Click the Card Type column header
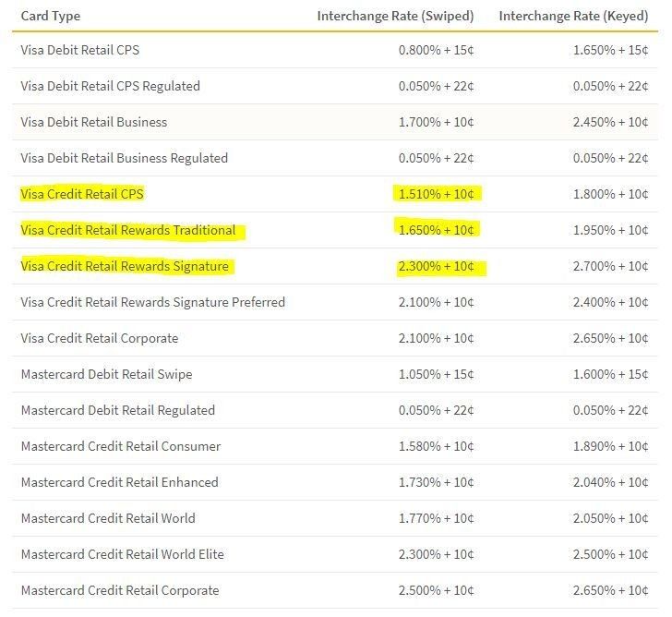 pyautogui.click(x=51, y=16)
